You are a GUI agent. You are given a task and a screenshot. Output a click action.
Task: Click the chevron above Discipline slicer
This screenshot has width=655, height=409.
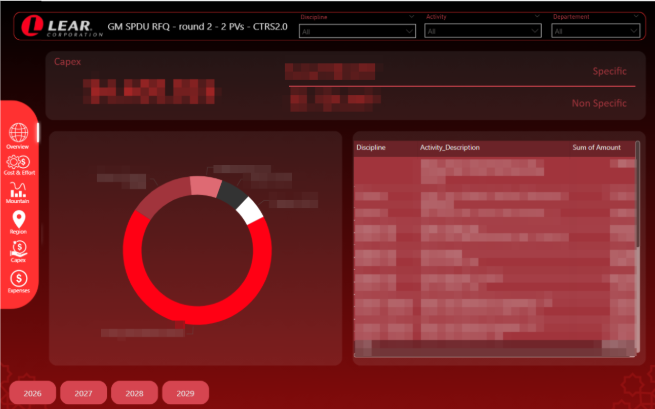point(411,17)
